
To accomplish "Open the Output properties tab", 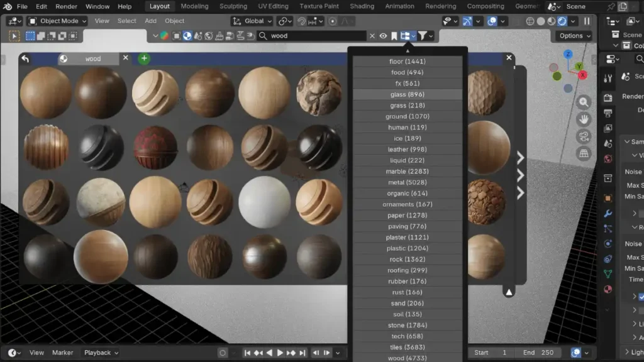I will click(x=608, y=113).
